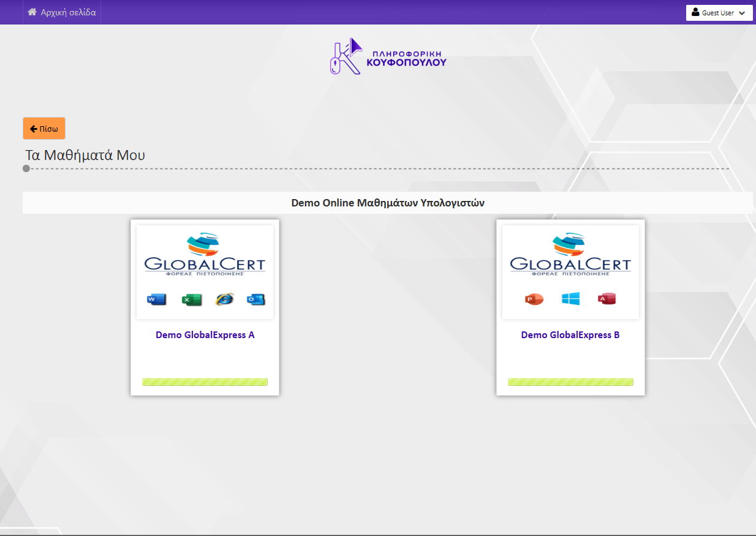Go back with the Πίσω button
The height and width of the screenshot is (536, 756).
tap(44, 129)
